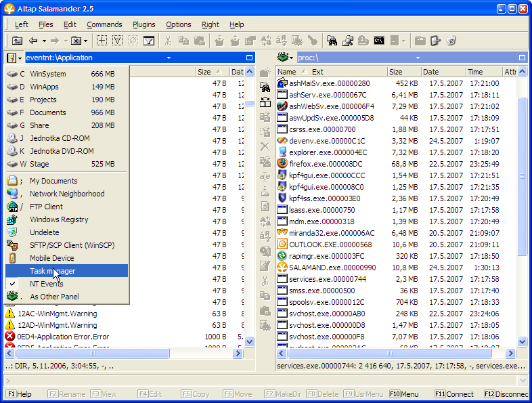Image resolution: width=532 pixels, height=403 pixels.
Task: Expand the proc:\ path dropdown arrow
Action: (x=418, y=58)
